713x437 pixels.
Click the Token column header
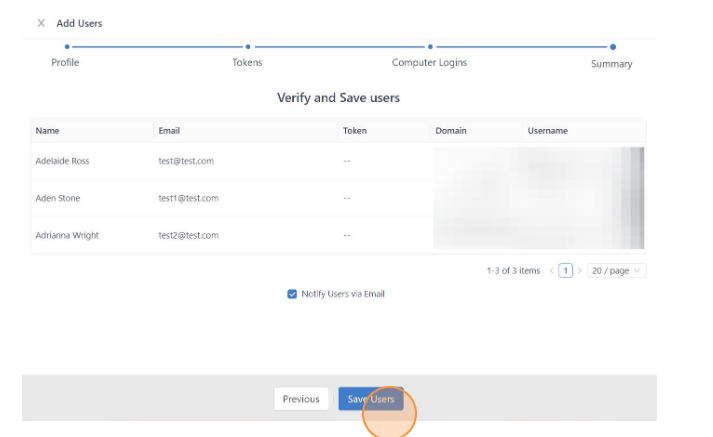[x=354, y=131]
